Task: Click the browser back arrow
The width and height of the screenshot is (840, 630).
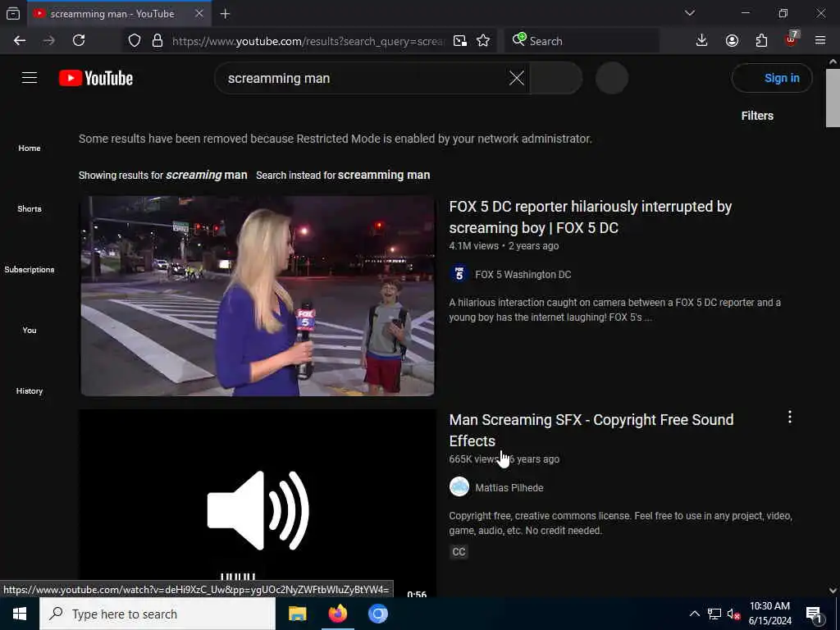Action: coord(20,41)
